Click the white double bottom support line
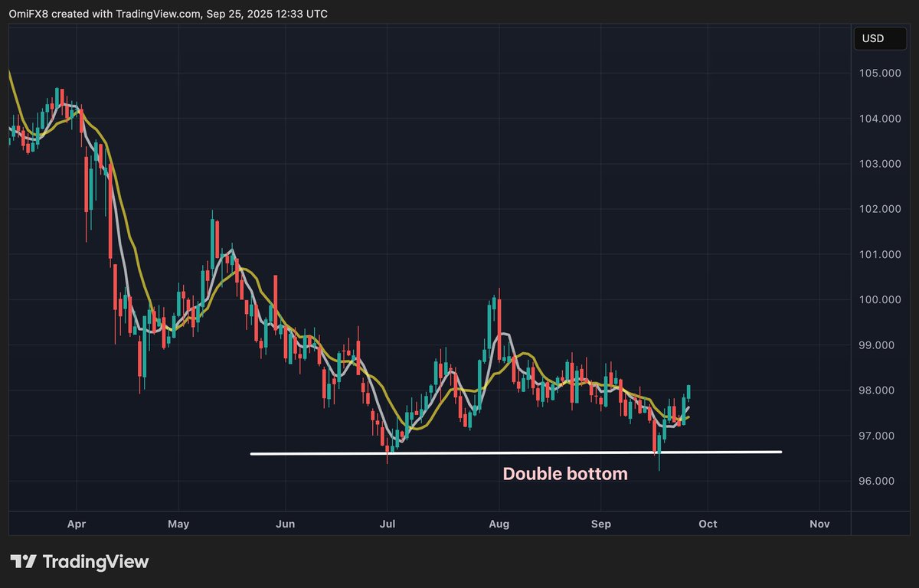This screenshot has width=919, height=588. click(x=516, y=453)
